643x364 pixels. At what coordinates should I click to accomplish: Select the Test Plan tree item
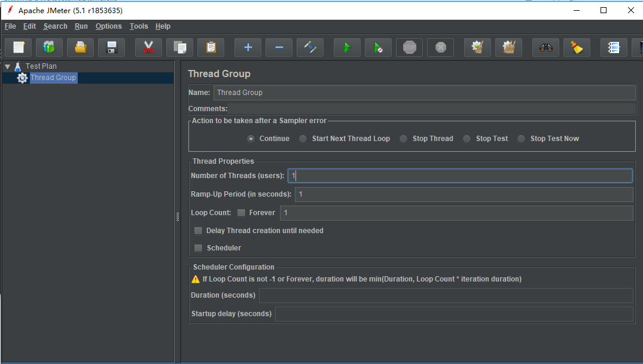[x=41, y=66]
